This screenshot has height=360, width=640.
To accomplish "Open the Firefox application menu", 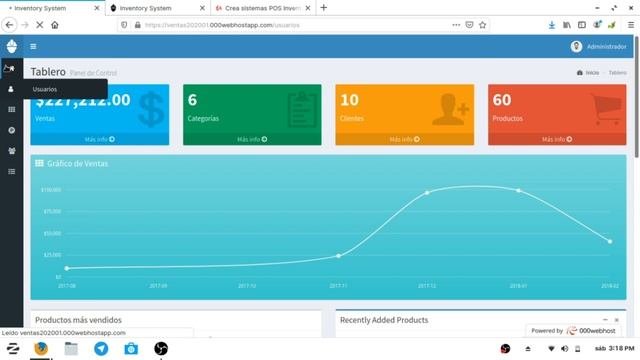I will point(631,25).
